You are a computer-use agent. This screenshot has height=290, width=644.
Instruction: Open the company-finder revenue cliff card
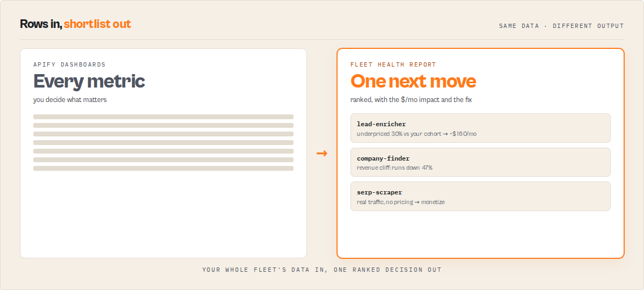(480, 162)
